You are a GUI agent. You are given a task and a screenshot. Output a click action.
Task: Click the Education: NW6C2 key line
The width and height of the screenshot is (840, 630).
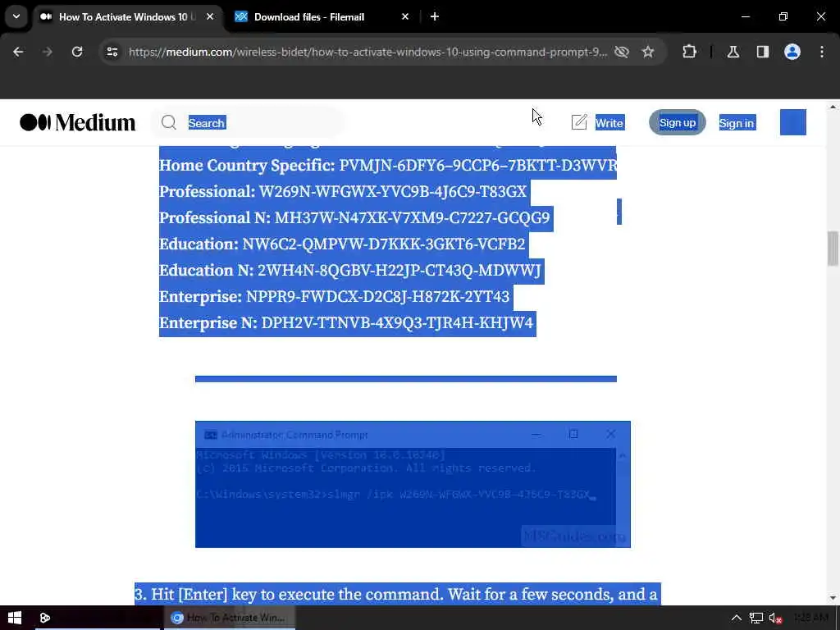pyautogui.click(x=342, y=244)
